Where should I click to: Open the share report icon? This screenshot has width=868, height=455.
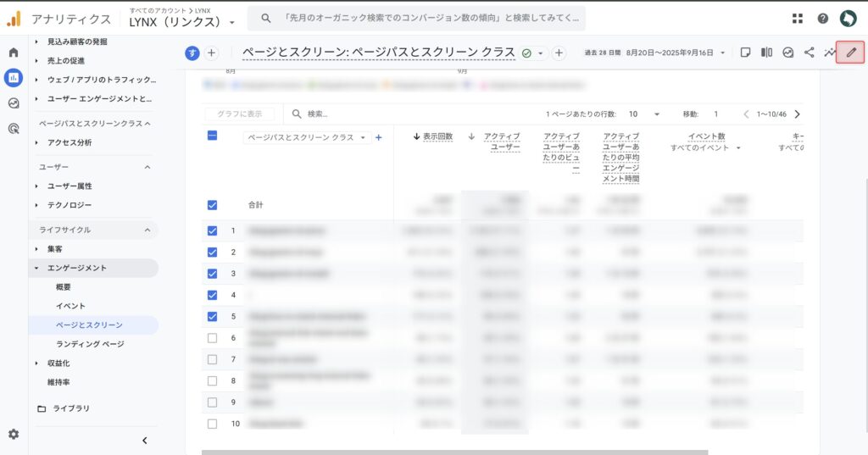click(809, 53)
